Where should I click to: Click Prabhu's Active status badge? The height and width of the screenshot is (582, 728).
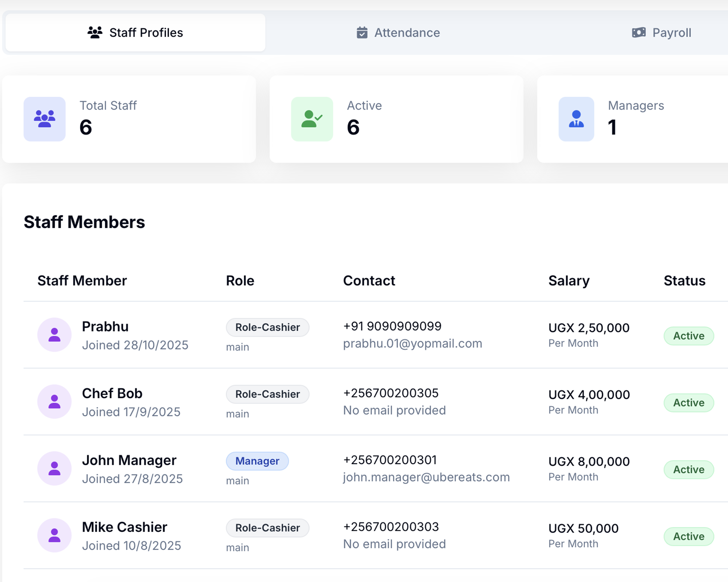click(x=688, y=336)
